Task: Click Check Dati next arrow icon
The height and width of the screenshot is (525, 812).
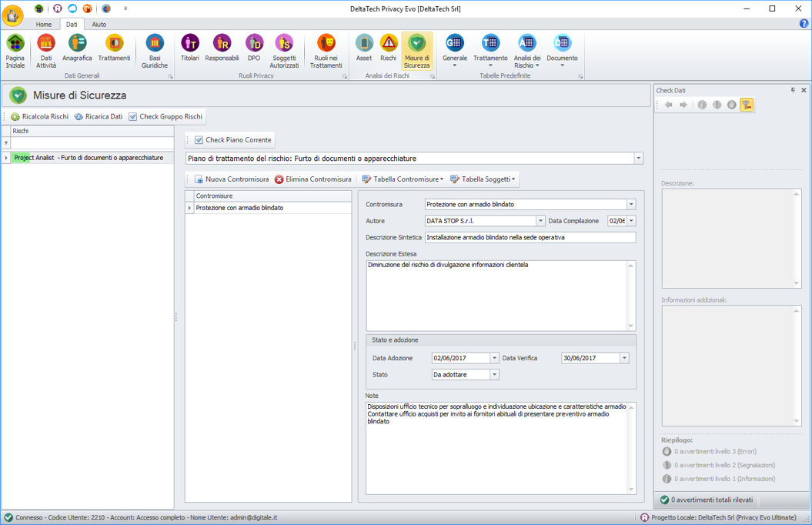Action: (x=683, y=105)
